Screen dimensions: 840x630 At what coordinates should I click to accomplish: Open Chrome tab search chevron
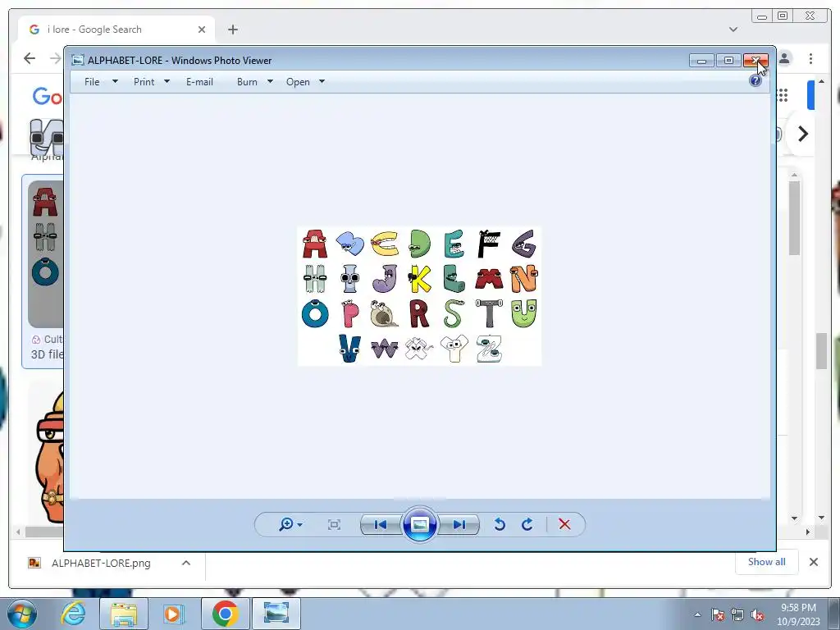733,30
